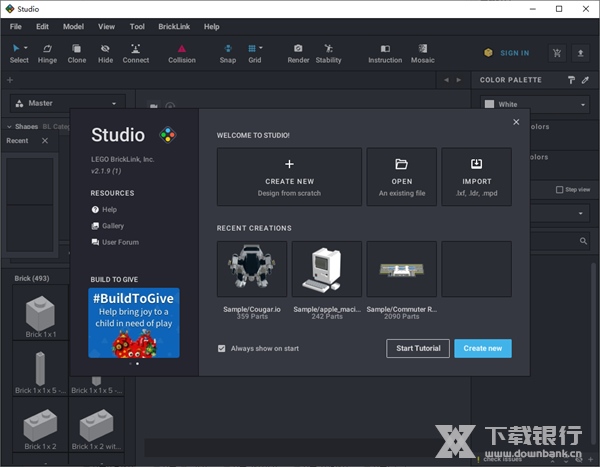Collapse the Shapes expander chevron
Screen dimensions: 600x467
(9, 127)
